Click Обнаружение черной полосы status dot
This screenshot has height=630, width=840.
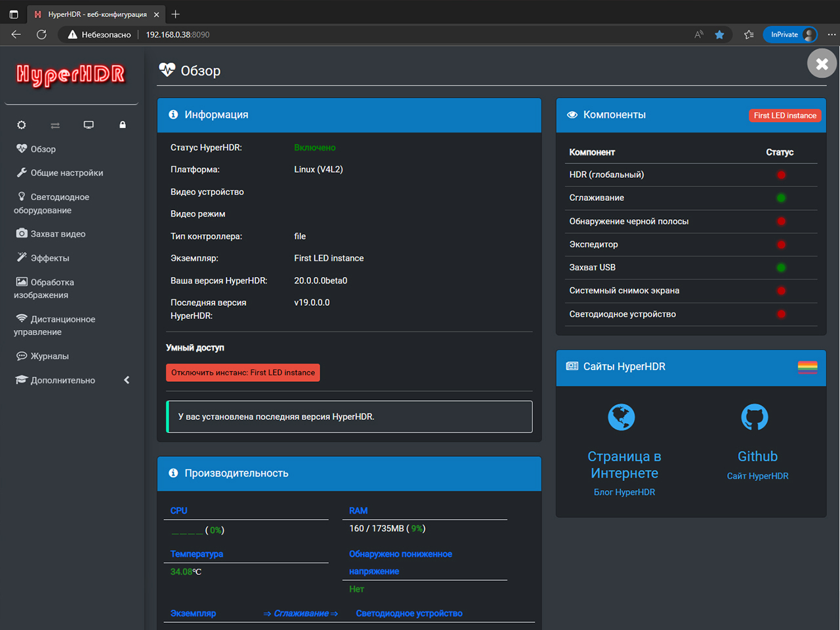click(781, 221)
